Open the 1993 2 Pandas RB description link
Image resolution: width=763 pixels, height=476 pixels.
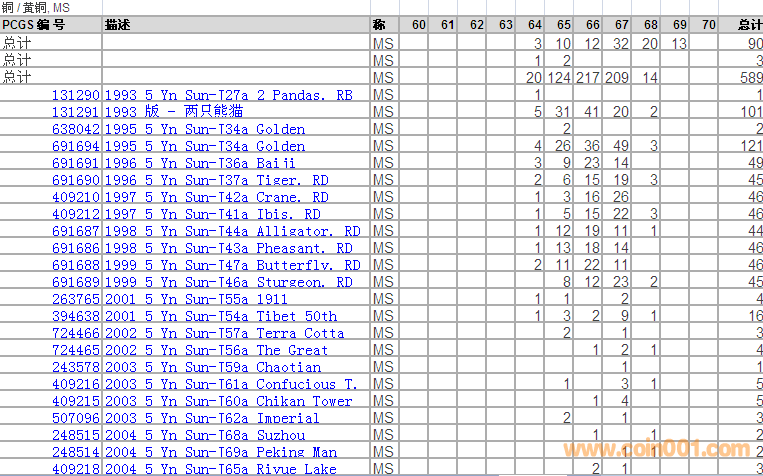coord(228,95)
